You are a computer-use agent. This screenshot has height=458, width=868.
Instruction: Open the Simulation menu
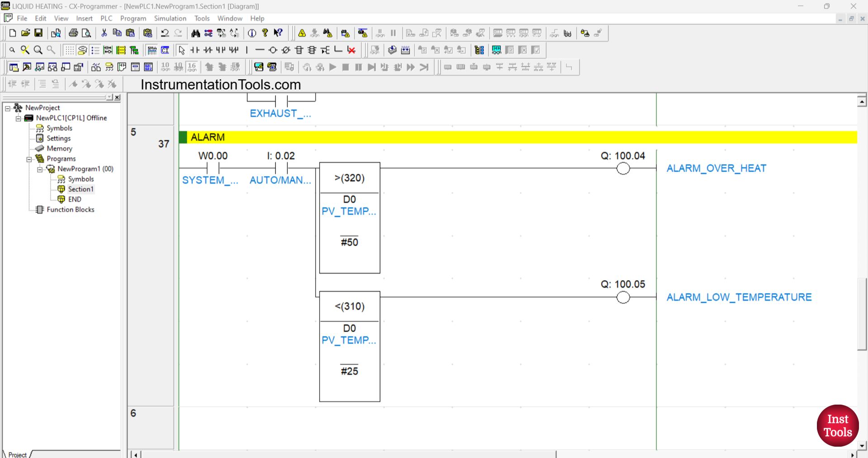170,19
